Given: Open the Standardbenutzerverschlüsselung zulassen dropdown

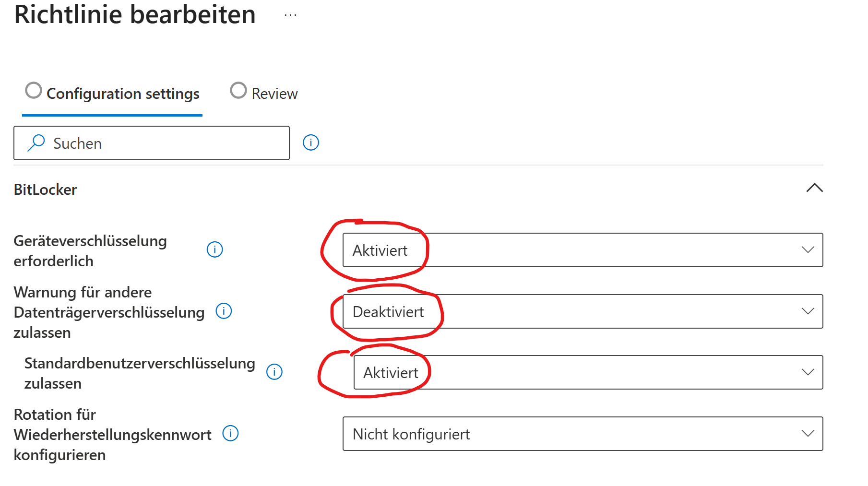Looking at the screenshot, I should click(x=588, y=372).
